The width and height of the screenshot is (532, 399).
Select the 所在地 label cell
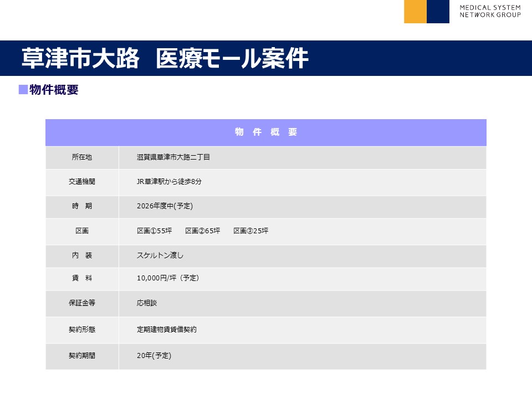82,157
